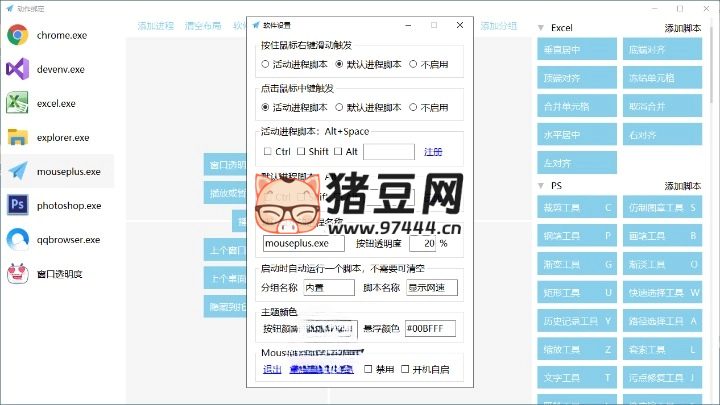Screen dimensions: 720x405
Task: Click the PS 路径选择工具 A button
Action: tap(662, 321)
